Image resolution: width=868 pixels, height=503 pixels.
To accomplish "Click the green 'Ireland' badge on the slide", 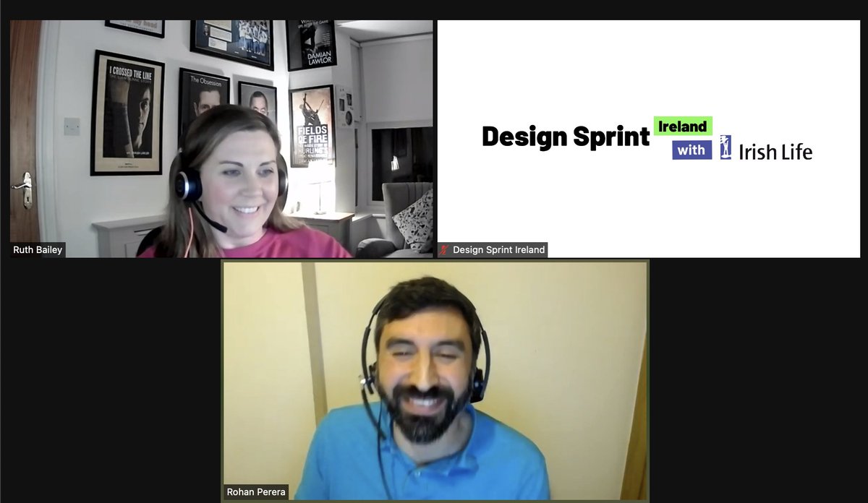I will pos(683,126).
